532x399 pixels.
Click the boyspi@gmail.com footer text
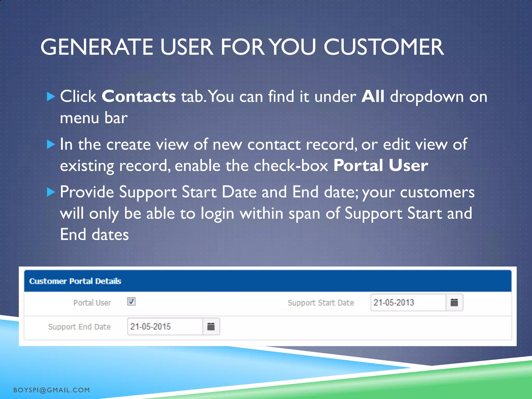51,390
